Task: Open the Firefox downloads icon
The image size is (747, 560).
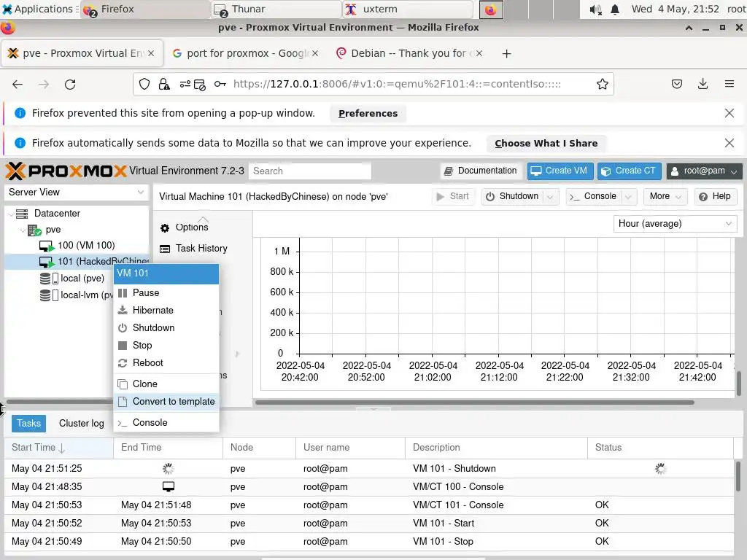Action: (x=703, y=85)
